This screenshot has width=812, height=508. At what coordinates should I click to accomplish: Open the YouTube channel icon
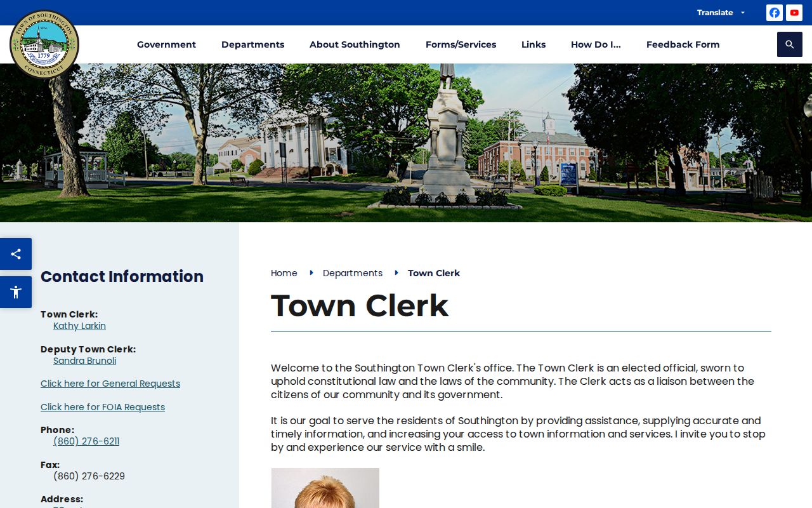click(794, 13)
